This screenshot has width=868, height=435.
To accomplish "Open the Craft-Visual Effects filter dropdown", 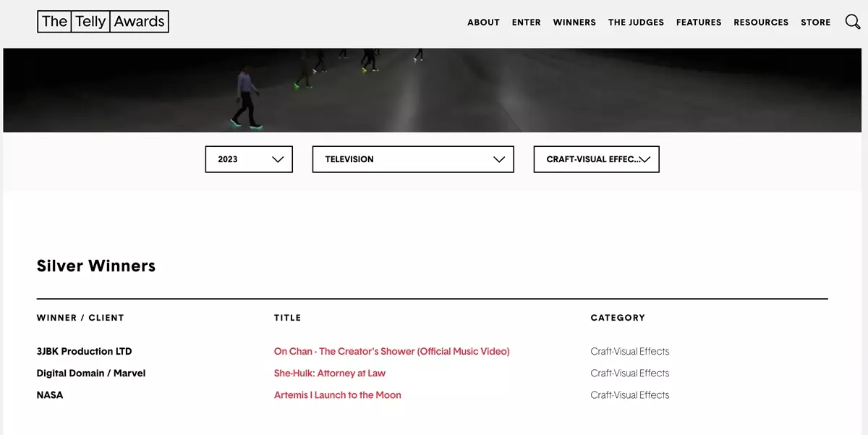I will 596,159.
